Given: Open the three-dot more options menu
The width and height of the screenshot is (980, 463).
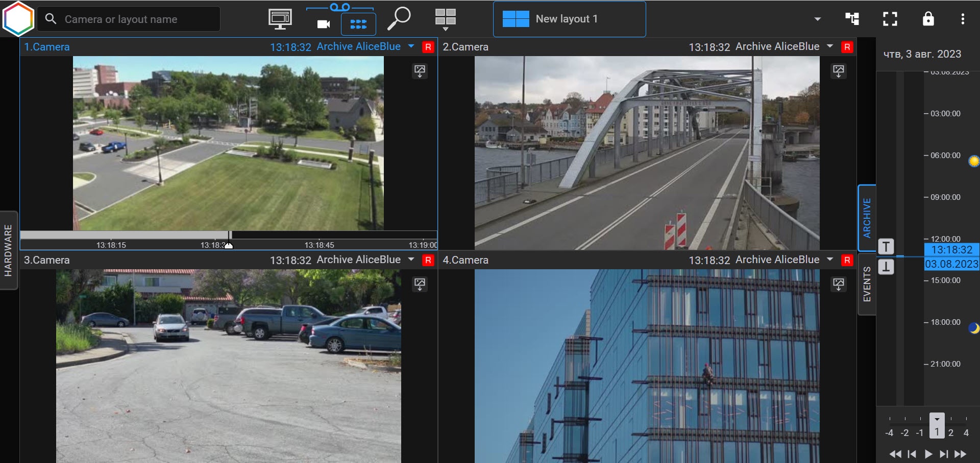Looking at the screenshot, I should click(x=963, y=19).
